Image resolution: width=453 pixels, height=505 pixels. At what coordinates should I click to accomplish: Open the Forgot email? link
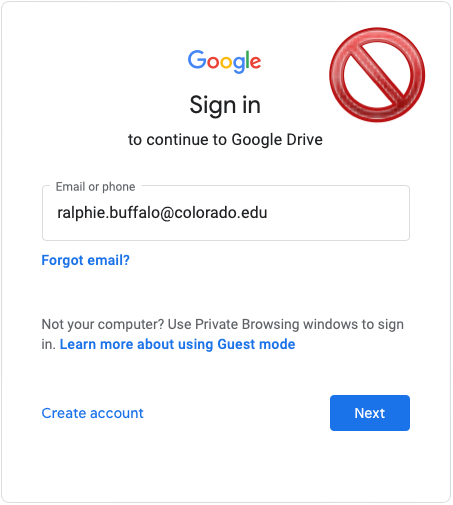(85, 260)
